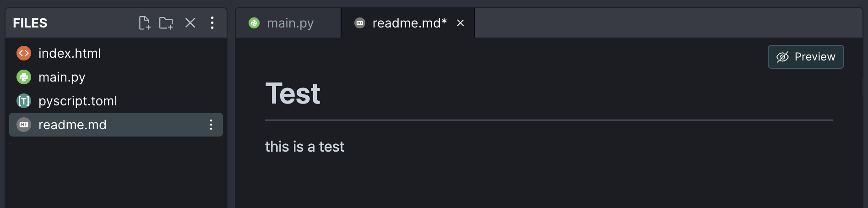Click the new folder icon

(x=166, y=23)
